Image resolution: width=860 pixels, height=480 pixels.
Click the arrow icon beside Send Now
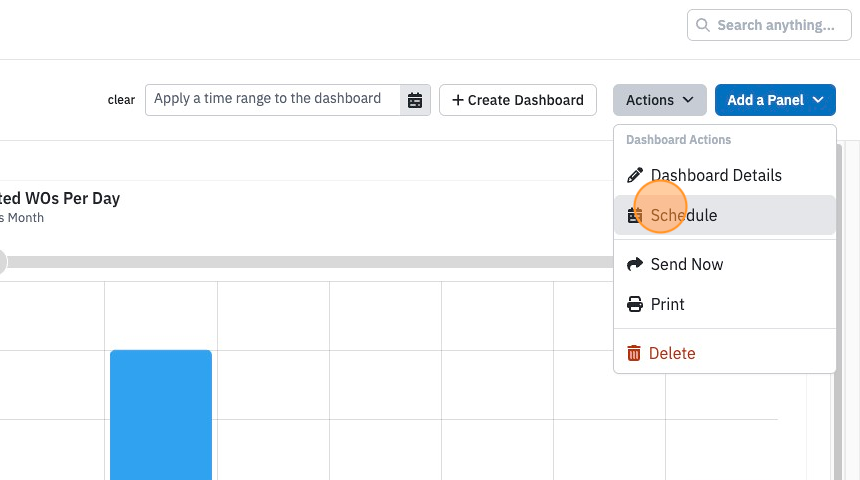(x=635, y=264)
